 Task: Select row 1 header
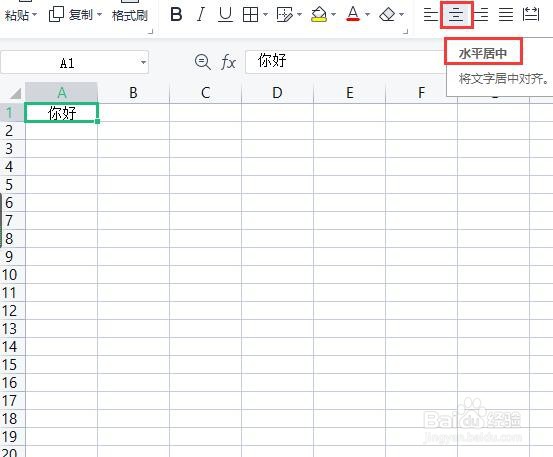(12, 113)
